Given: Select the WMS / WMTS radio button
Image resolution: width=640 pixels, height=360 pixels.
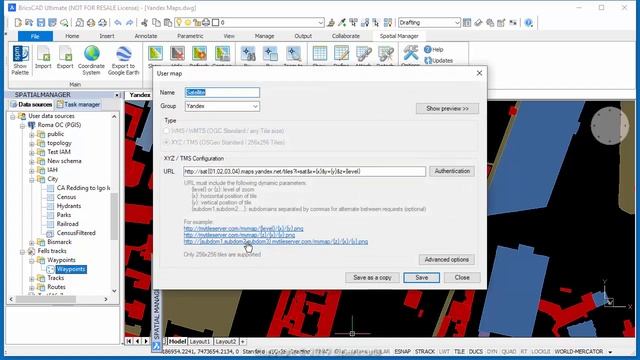Looking at the screenshot, I should coord(166,131).
